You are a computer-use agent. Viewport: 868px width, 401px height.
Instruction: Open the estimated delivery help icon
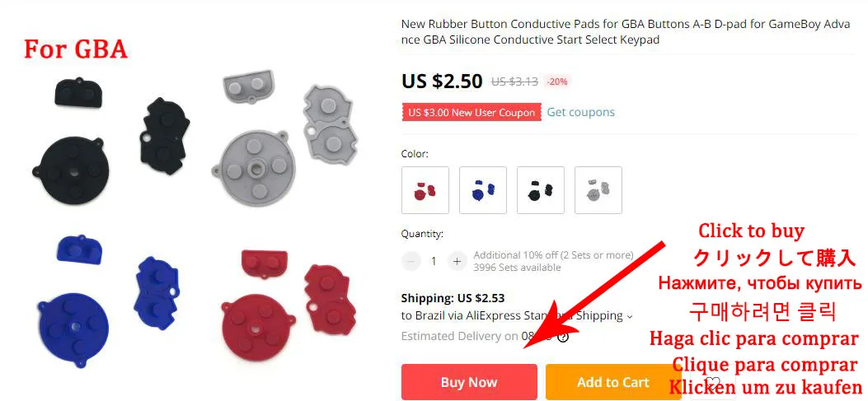(563, 337)
